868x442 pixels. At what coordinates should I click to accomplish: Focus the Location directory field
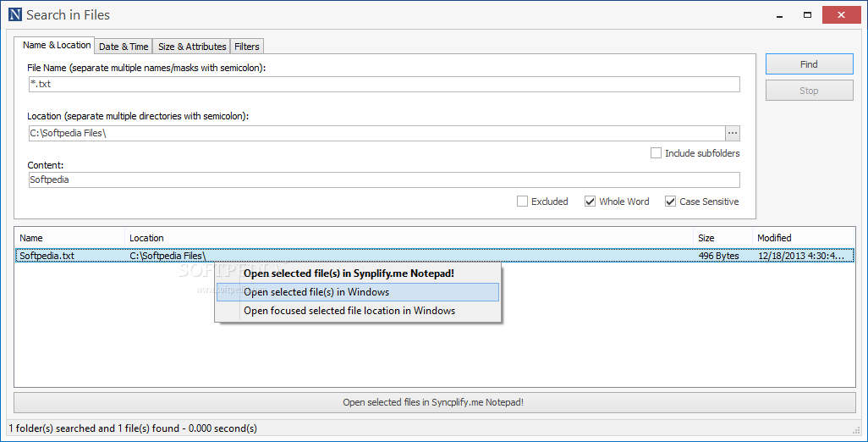tap(377, 133)
